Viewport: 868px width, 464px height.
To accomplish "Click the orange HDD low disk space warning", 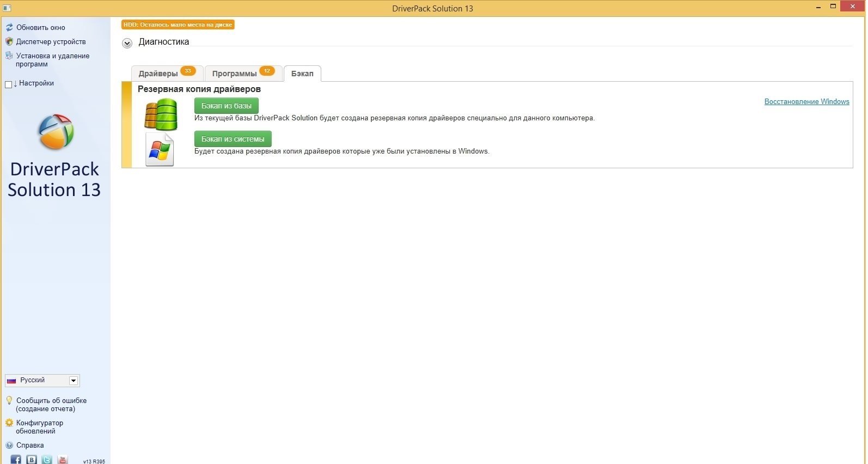I will click(x=178, y=25).
